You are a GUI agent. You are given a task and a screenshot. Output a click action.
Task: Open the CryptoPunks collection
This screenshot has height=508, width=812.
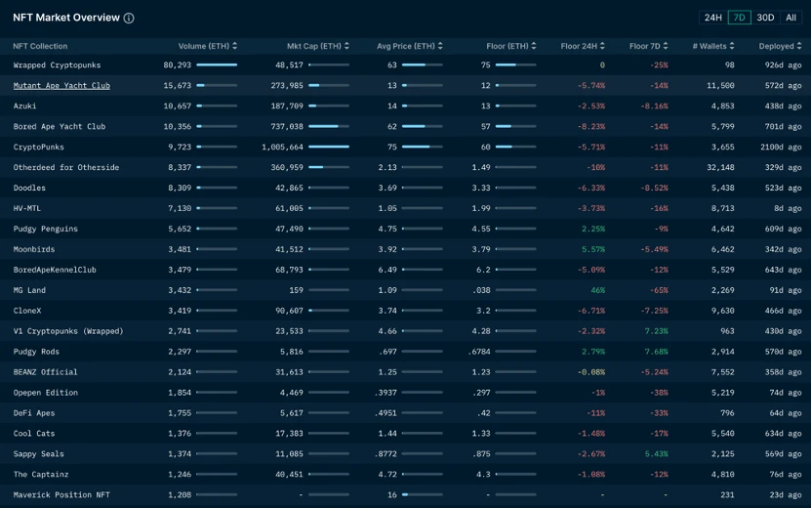[38, 147]
